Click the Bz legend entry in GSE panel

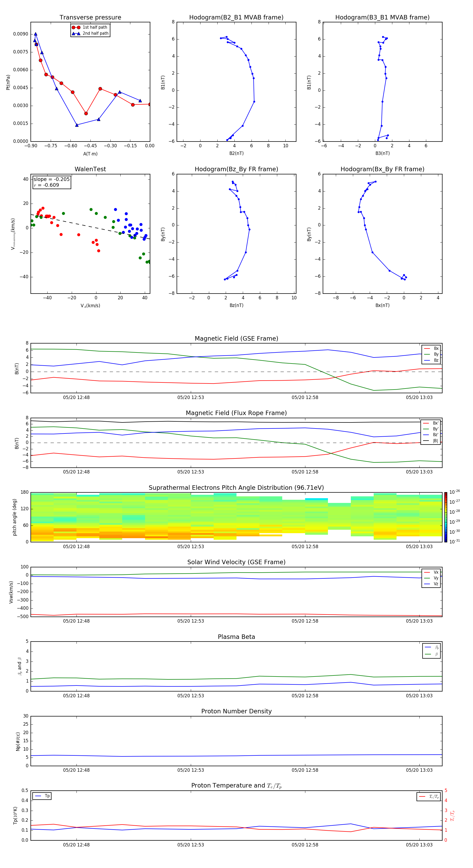click(431, 360)
